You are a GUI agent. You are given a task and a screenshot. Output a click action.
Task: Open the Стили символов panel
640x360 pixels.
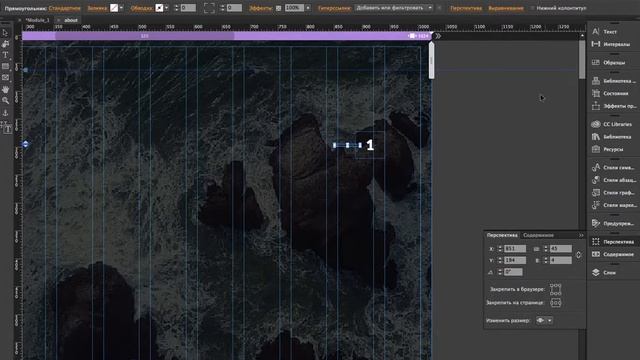point(613,167)
